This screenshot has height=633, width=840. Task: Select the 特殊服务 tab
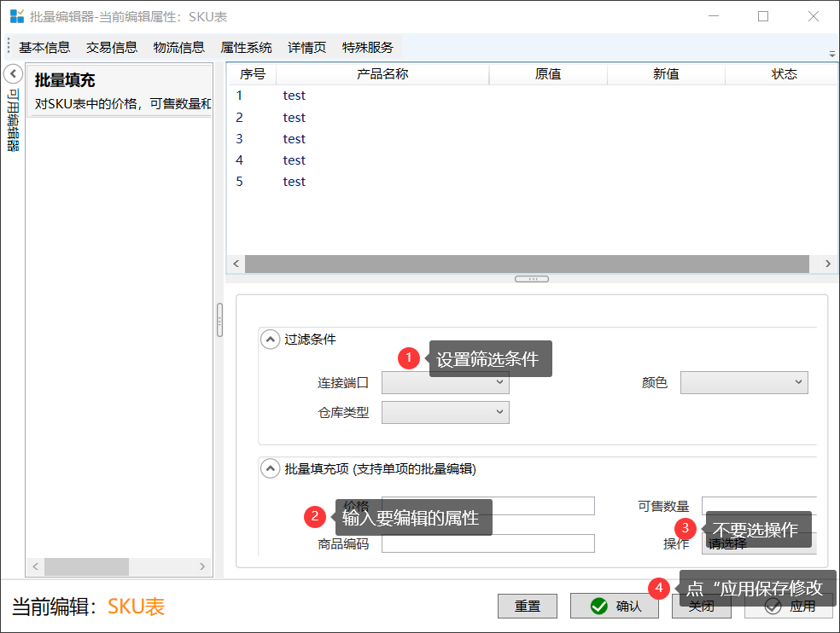click(368, 48)
